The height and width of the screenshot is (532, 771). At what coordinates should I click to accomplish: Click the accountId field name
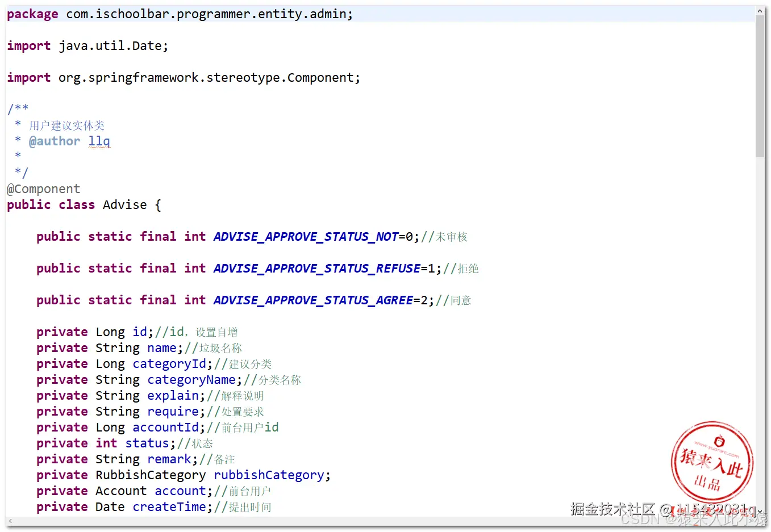tap(165, 428)
